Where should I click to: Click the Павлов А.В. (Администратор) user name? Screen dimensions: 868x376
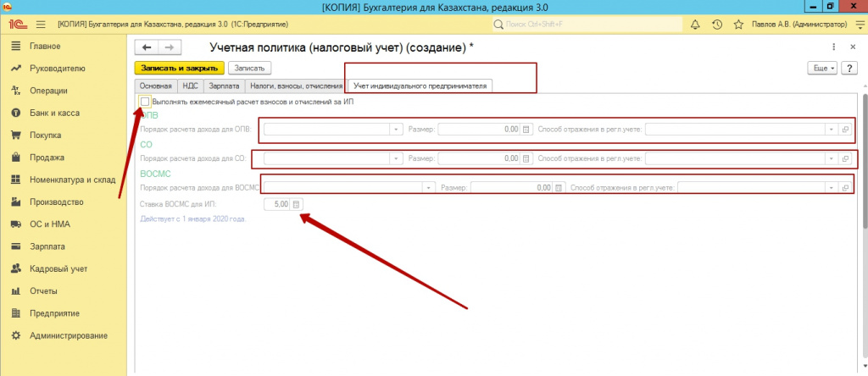(x=799, y=25)
